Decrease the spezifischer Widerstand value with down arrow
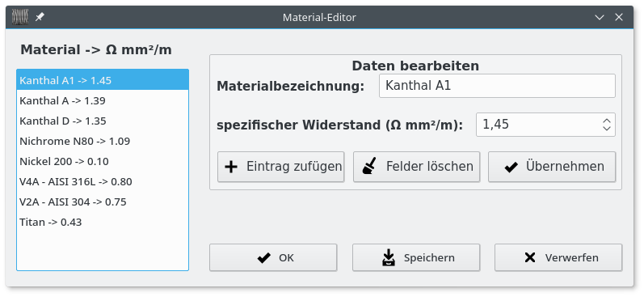The width and height of the screenshot is (644, 297). [x=607, y=129]
